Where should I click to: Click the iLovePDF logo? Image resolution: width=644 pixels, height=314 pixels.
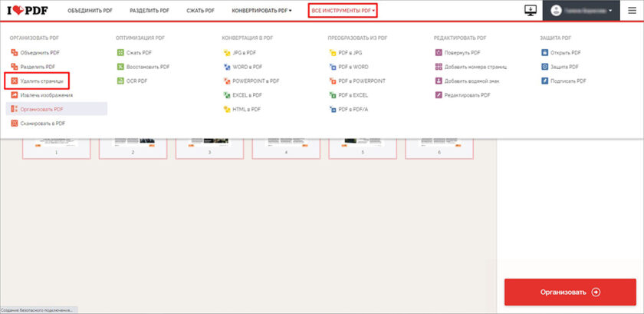tap(27, 11)
